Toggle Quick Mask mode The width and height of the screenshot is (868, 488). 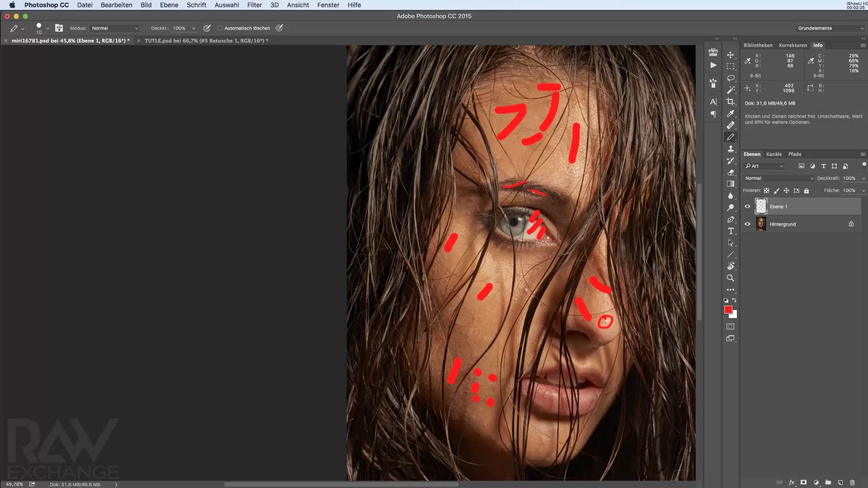731,326
